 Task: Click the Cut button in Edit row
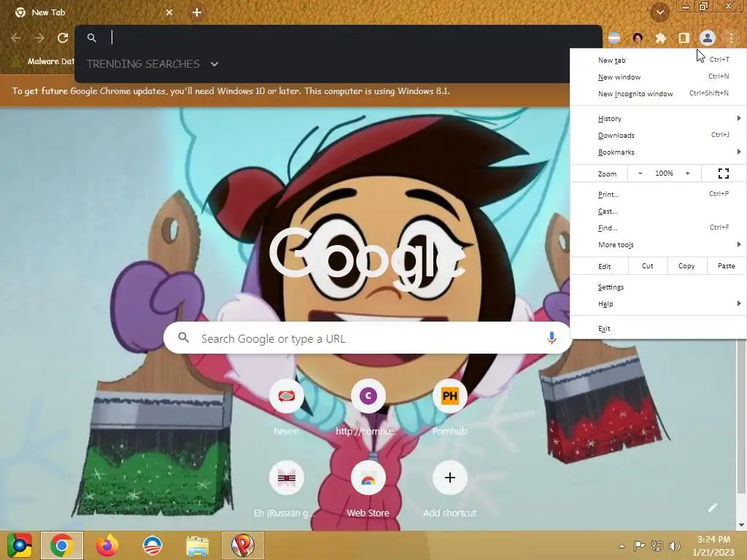click(648, 265)
